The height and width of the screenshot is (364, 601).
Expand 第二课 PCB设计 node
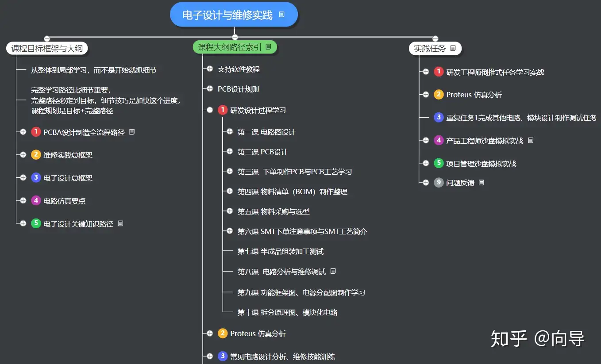(230, 152)
